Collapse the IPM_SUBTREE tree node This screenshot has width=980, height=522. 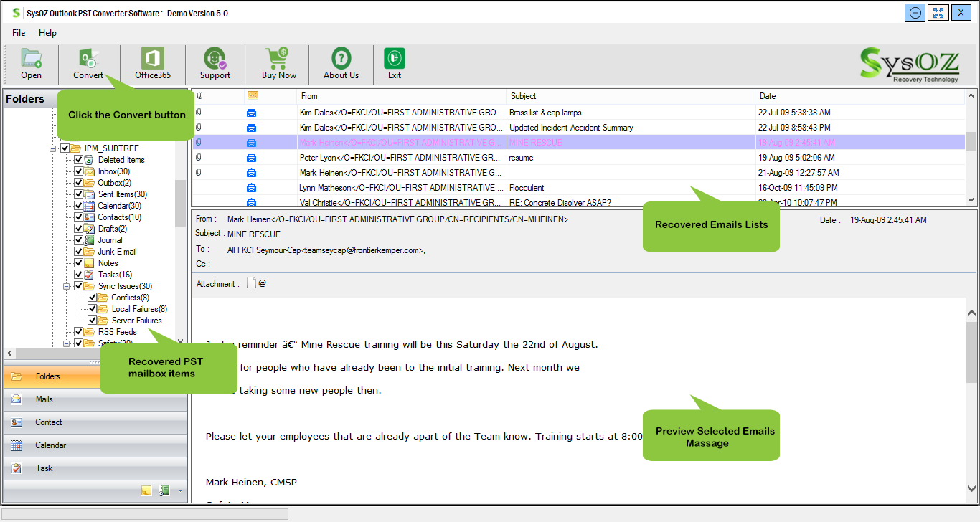pyautogui.click(x=53, y=148)
